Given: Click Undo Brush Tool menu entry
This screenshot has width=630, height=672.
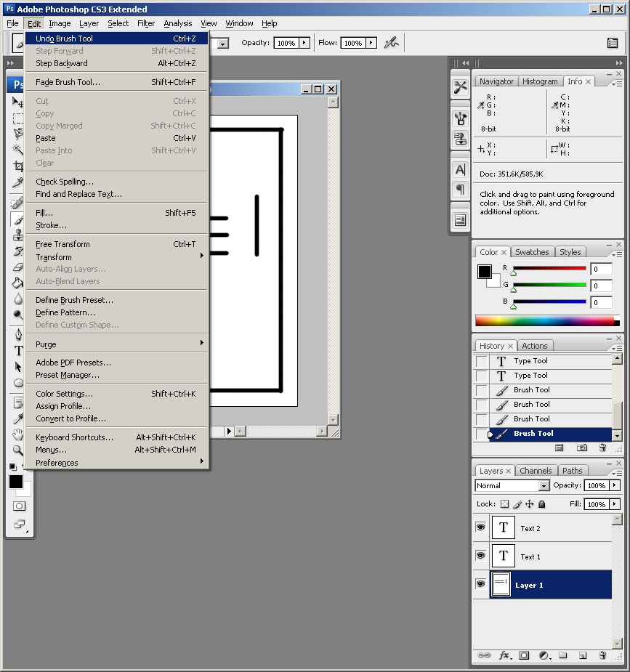Looking at the screenshot, I should tap(65, 39).
